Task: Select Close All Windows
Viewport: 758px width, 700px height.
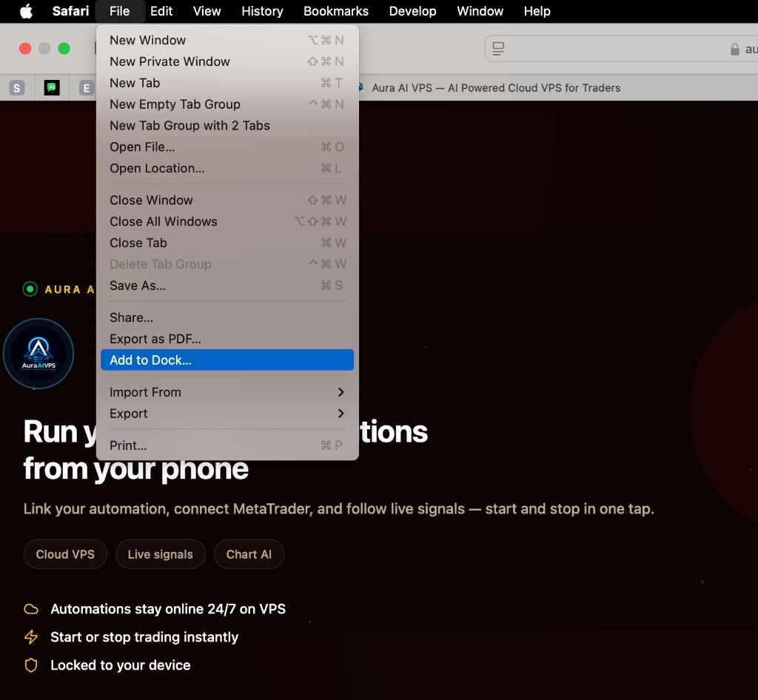Action: click(227, 221)
